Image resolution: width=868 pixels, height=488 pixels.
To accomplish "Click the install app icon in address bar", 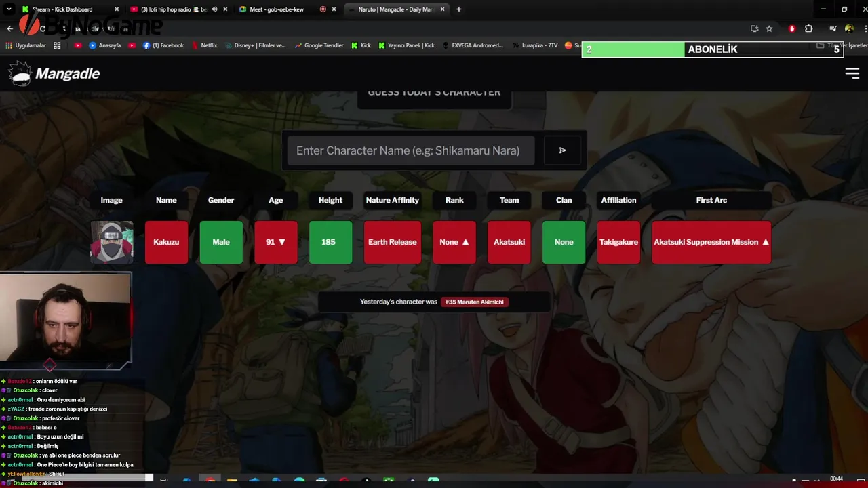I will click(754, 28).
